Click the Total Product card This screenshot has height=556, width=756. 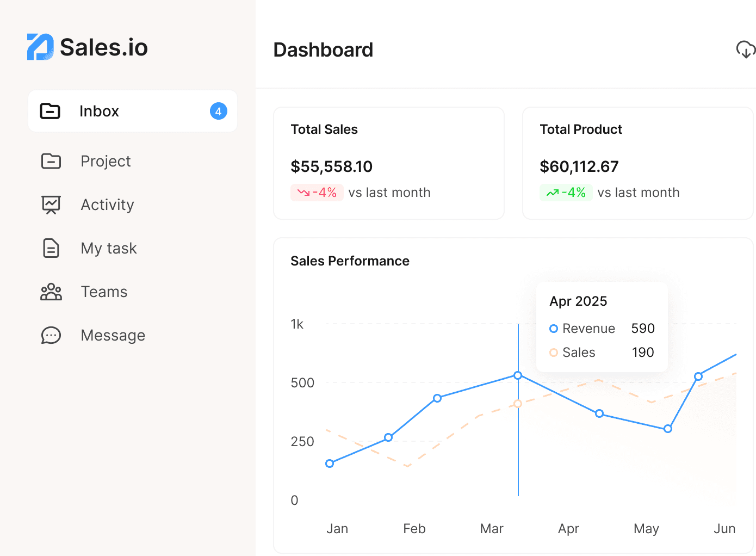pyautogui.click(x=637, y=163)
